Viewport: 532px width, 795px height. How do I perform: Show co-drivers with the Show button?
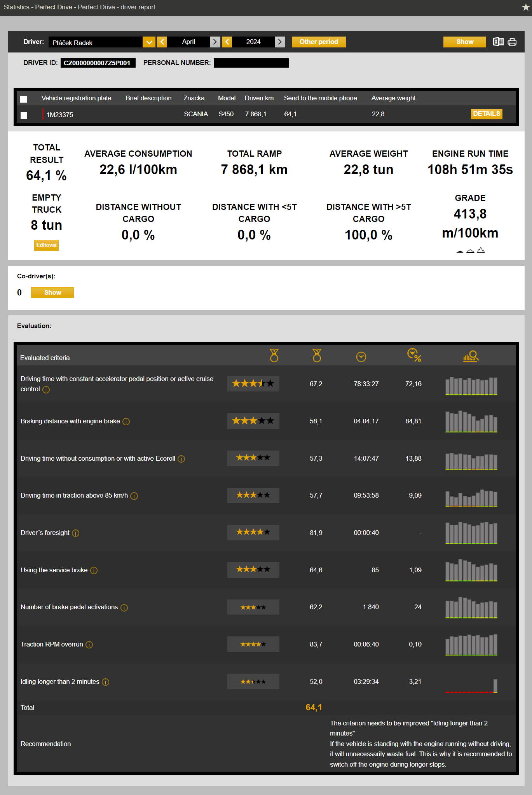[52, 293]
